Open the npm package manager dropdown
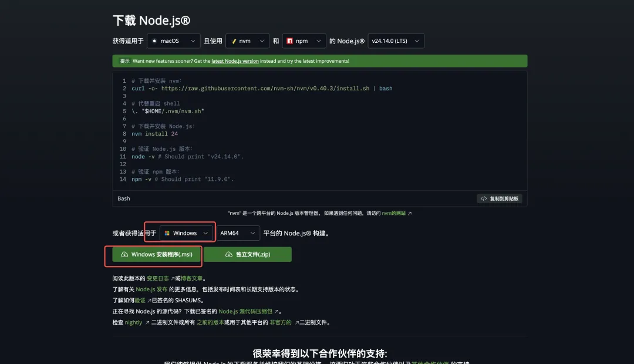634x364 pixels. point(304,41)
